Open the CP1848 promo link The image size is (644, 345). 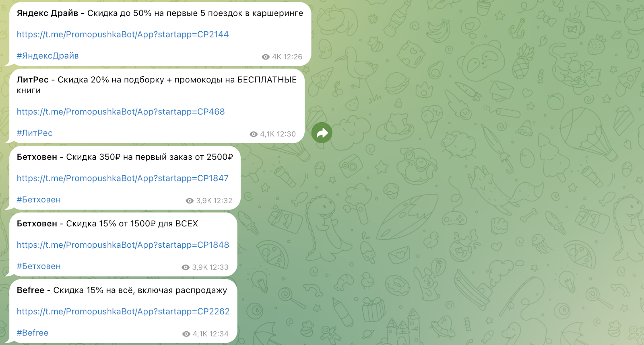(123, 245)
